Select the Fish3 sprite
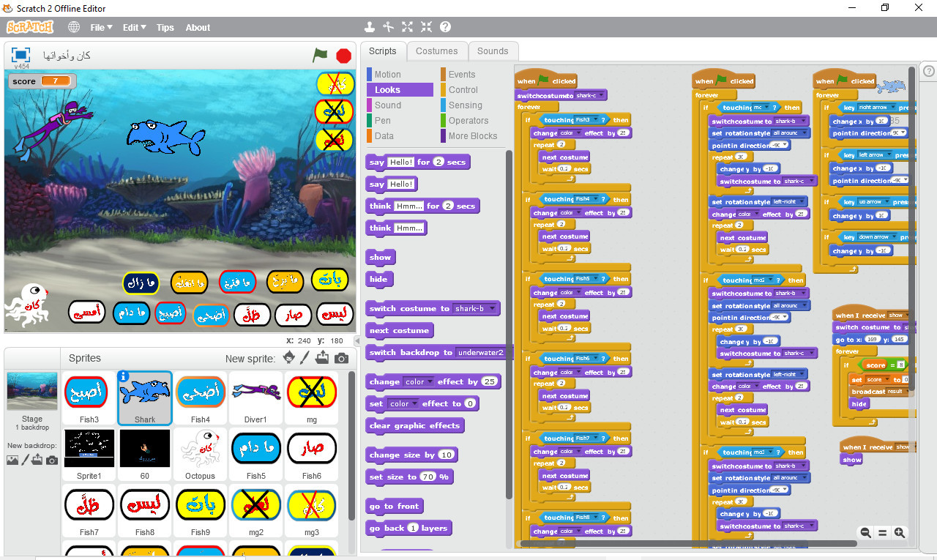 [x=89, y=397]
